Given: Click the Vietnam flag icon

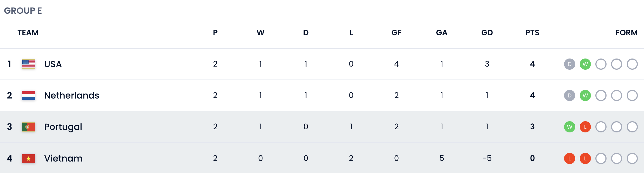Looking at the screenshot, I should [29, 158].
